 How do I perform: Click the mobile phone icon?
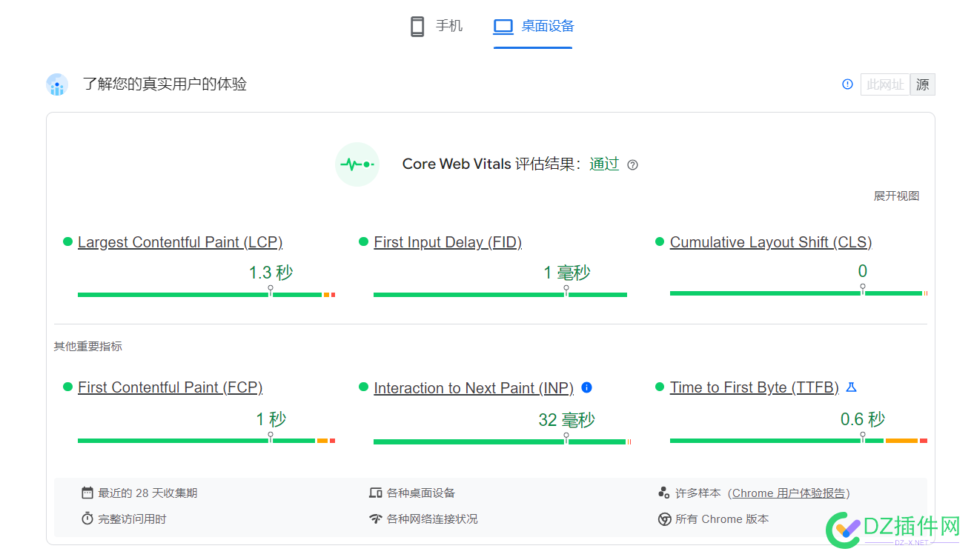417,27
